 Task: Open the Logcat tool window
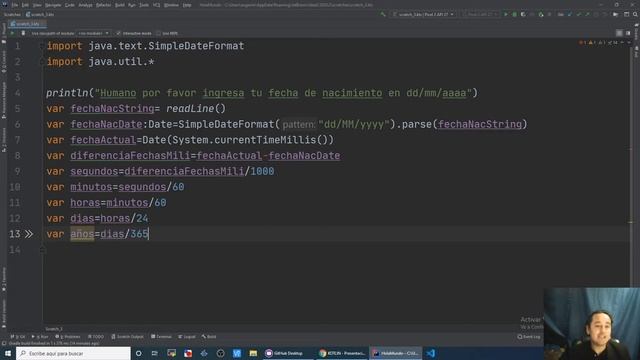(187, 337)
